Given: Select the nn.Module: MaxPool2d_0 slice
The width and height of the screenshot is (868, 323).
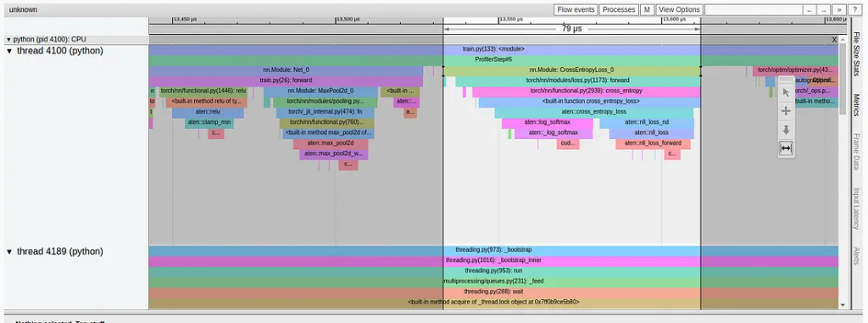Looking at the screenshot, I should click(x=320, y=92).
